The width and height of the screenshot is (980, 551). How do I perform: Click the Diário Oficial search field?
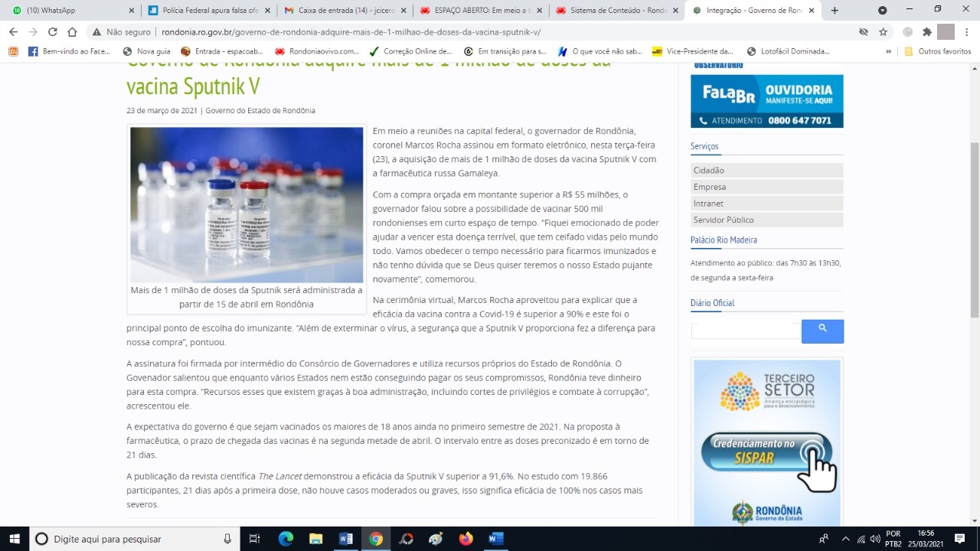click(x=745, y=331)
